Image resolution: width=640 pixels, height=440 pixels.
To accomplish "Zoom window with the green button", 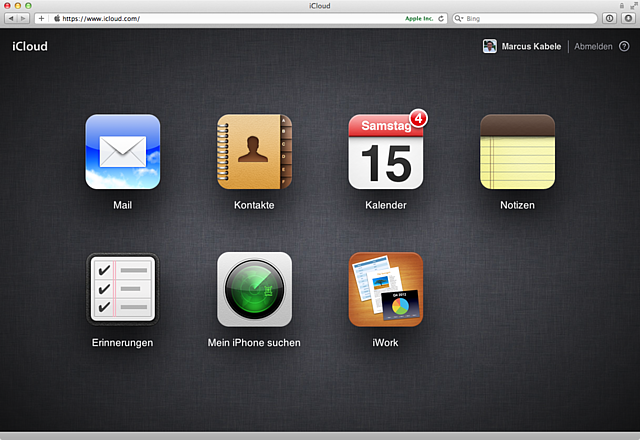I will pyautogui.click(x=28, y=6).
